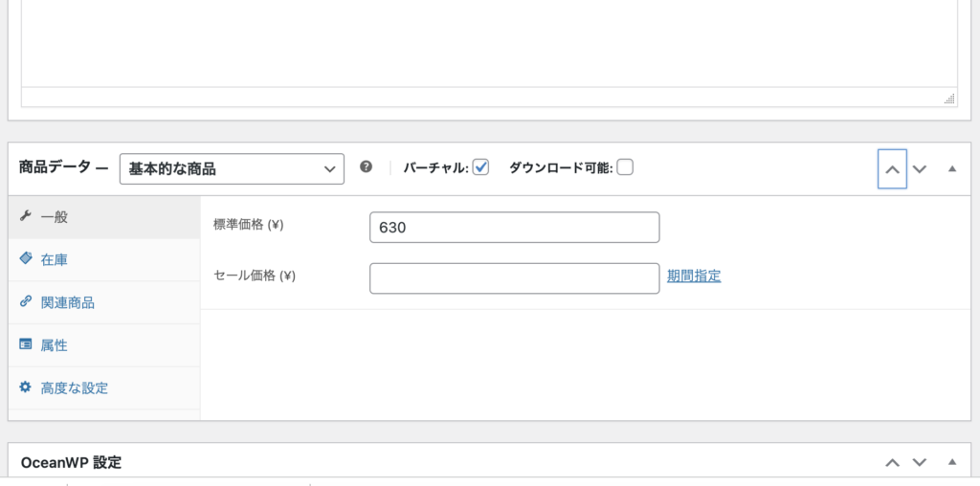Click the 標準価格 input field
This screenshot has height=486, width=980.
514,228
